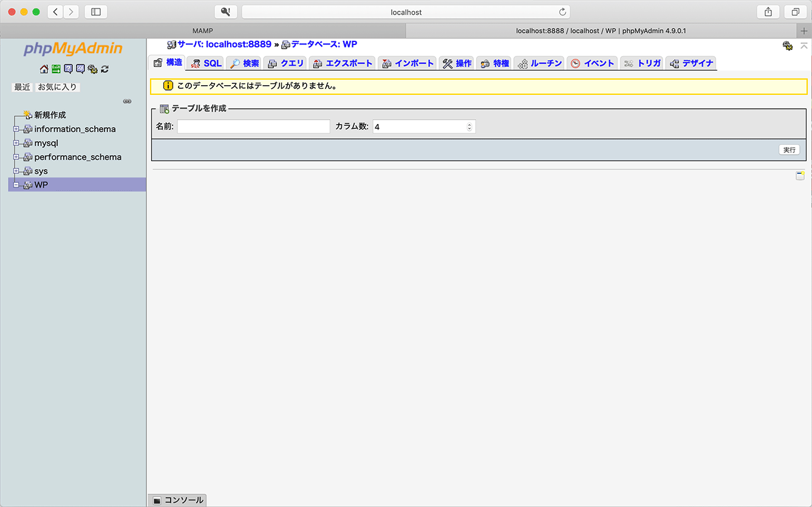Open page settings gear icon top right
The image size is (812, 507).
click(x=788, y=46)
